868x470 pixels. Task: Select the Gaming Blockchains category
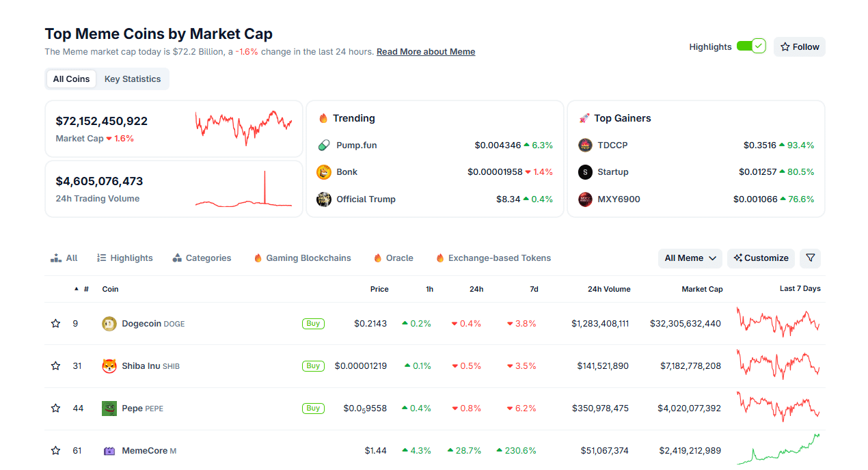(x=301, y=258)
